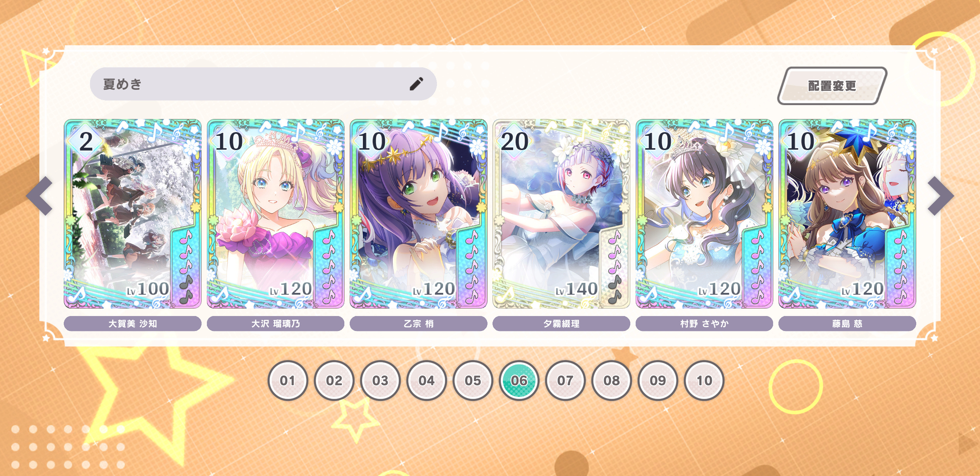980x476 pixels.
Task: Click the 夕霧綴理 name label
Action: tap(561, 324)
